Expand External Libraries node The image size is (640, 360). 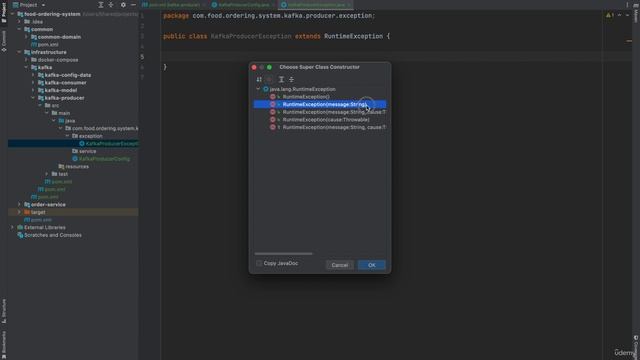[12, 227]
